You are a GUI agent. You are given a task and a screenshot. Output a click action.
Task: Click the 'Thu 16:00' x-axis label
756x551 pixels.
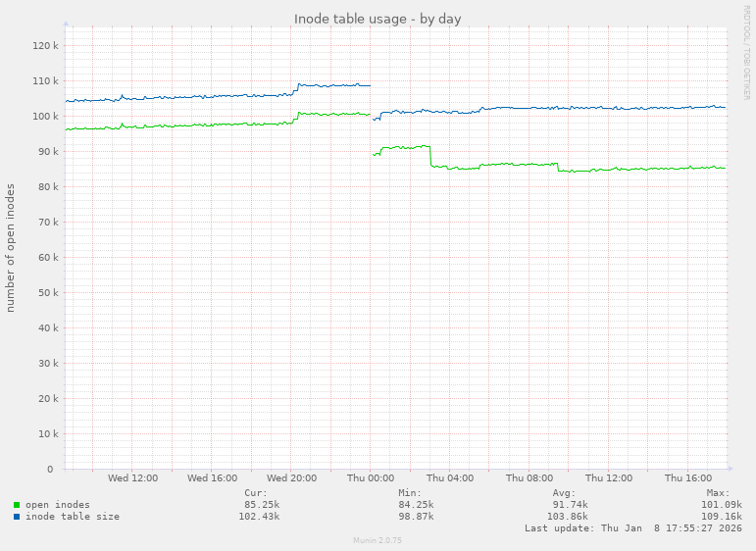click(688, 478)
